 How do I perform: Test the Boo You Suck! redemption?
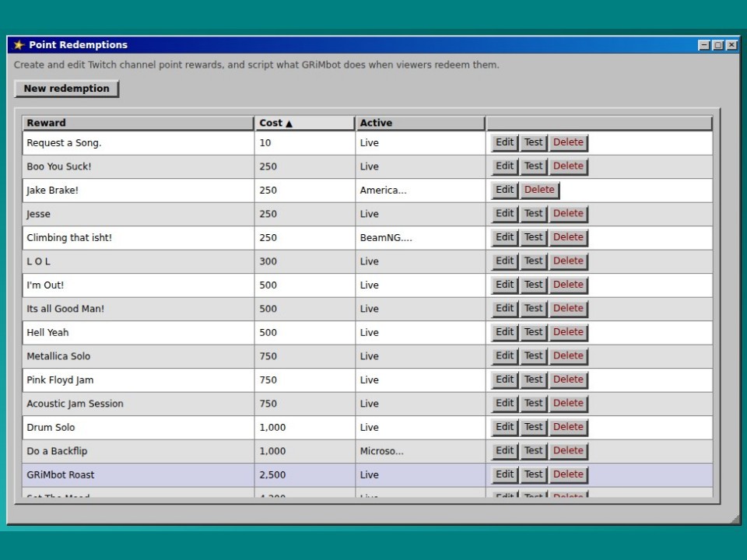534,166
